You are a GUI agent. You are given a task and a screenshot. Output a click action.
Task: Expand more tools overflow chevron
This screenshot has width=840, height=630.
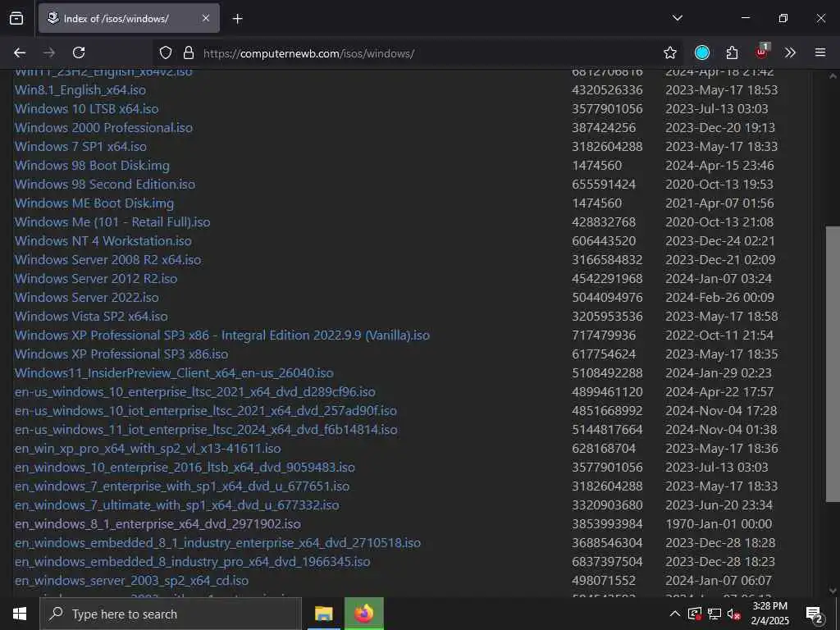click(790, 52)
